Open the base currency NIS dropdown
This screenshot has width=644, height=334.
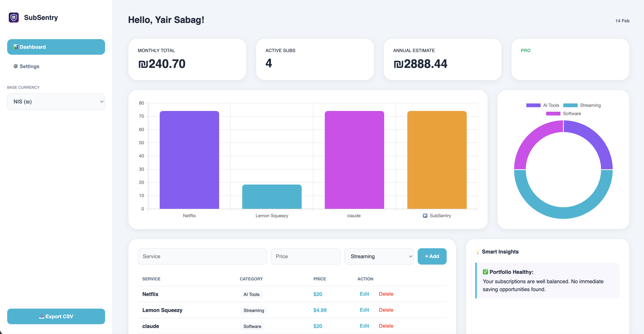(56, 101)
